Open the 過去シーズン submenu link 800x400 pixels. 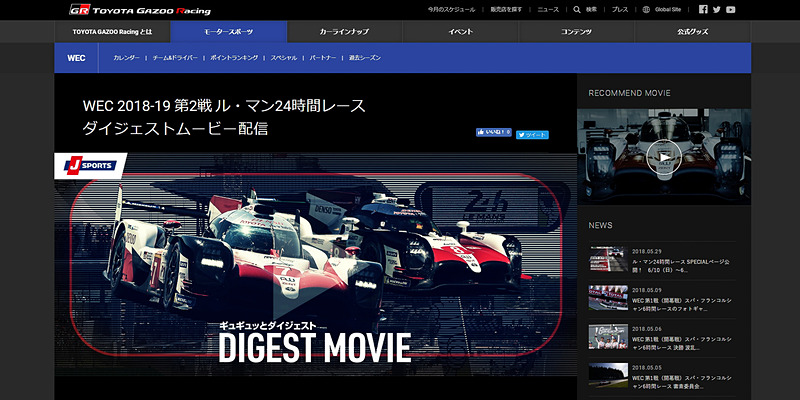(x=365, y=58)
